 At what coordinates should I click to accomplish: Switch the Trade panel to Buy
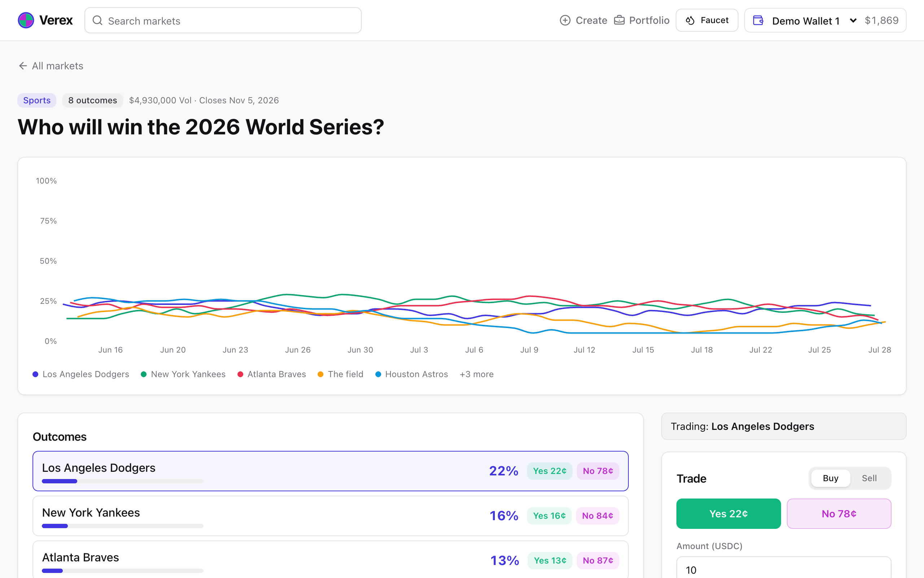pos(831,478)
